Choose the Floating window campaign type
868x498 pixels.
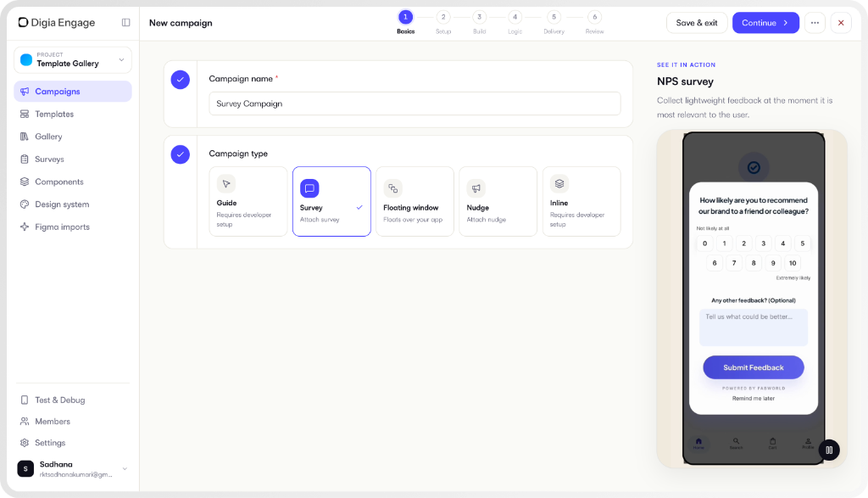tap(415, 202)
